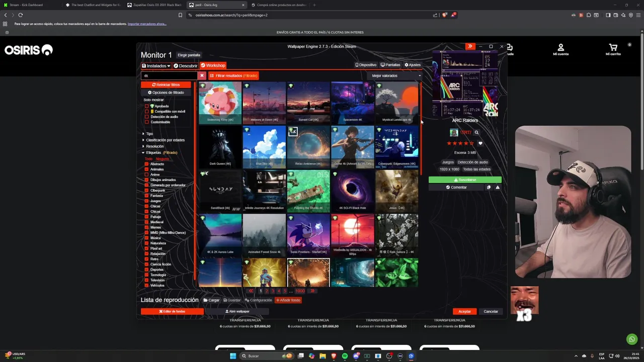Select Swimming Kirby [4K] wallpaper thumbnail
This screenshot has width=644, height=362.
(220, 103)
